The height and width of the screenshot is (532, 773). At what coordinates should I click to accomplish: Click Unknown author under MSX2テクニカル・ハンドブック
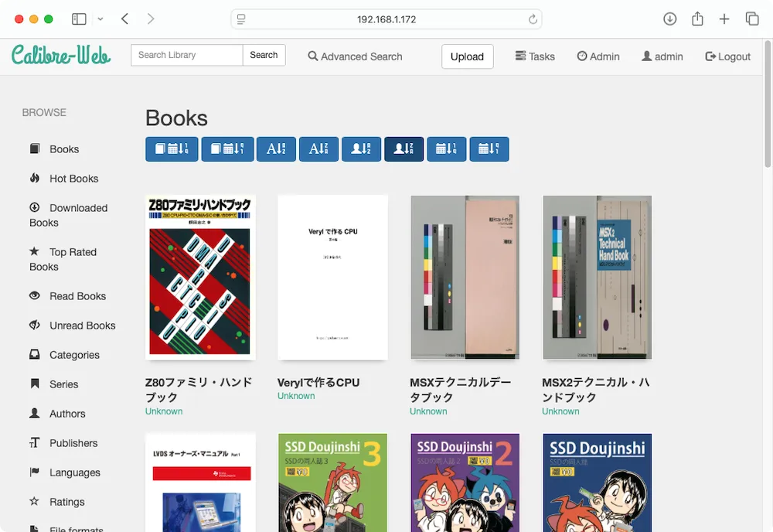coord(560,411)
